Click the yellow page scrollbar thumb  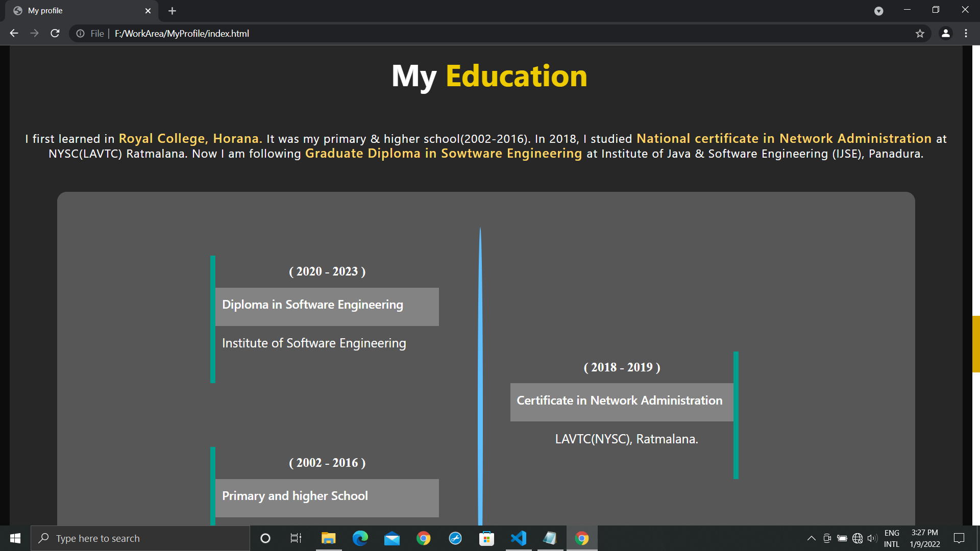click(x=975, y=344)
